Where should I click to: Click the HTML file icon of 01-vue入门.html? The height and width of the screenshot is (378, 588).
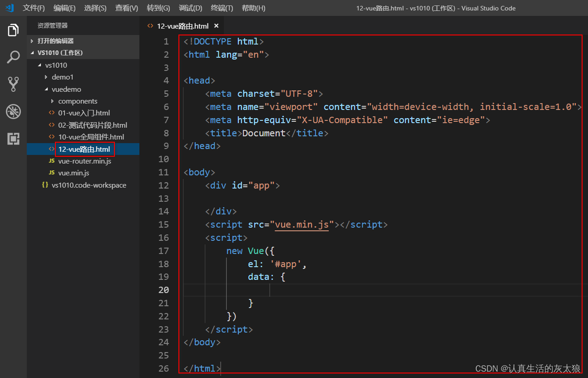click(52, 113)
